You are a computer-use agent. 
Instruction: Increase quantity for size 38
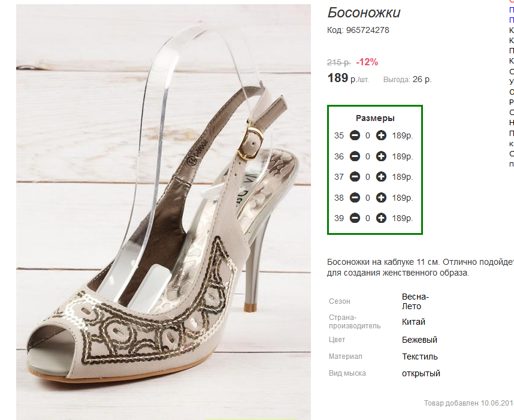tap(381, 198)
